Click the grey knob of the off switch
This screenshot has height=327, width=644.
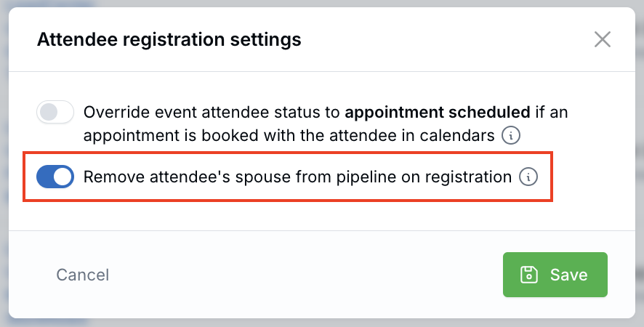[x=48, y=113]
